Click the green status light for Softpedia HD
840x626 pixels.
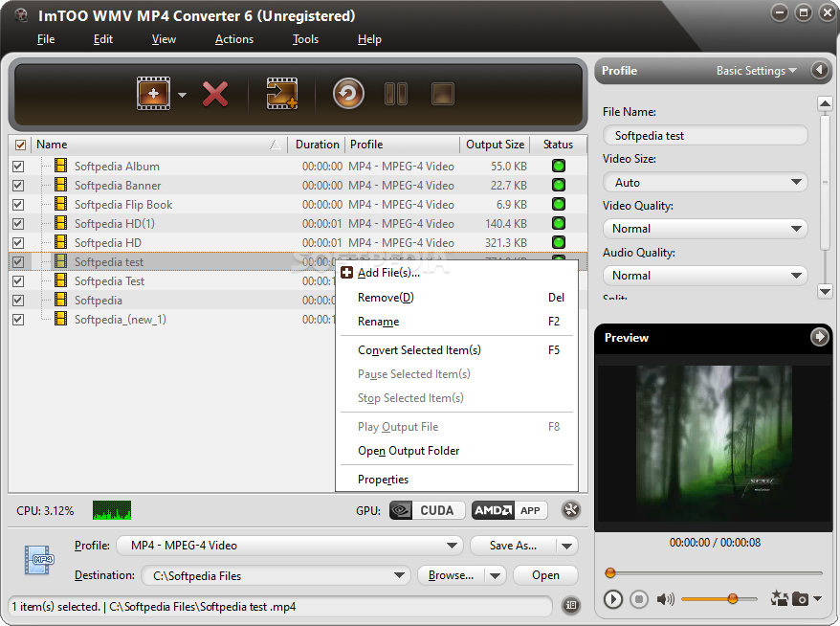coord(558,242)
